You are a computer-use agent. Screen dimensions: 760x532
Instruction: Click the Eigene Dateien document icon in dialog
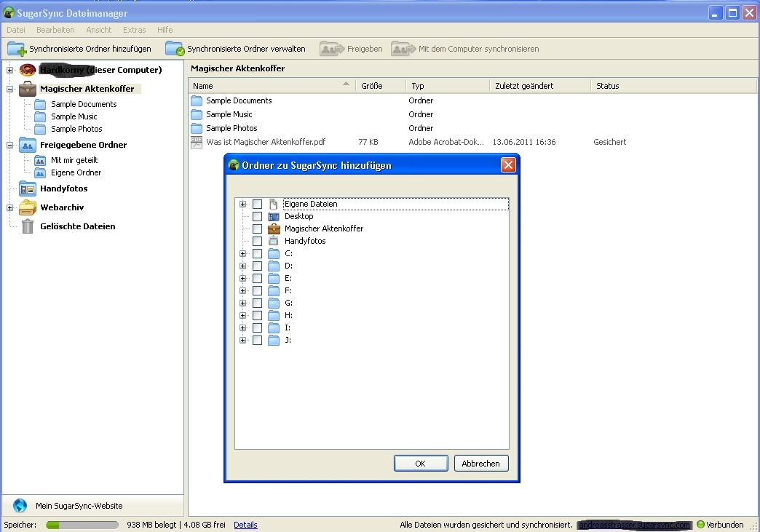tap(274, 204)
